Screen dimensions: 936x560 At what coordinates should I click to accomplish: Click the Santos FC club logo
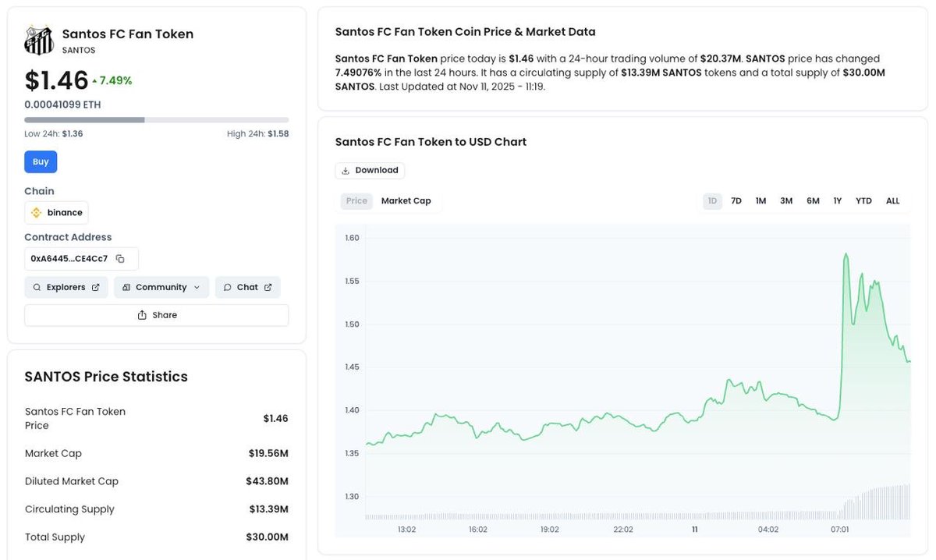pos(39,41)
